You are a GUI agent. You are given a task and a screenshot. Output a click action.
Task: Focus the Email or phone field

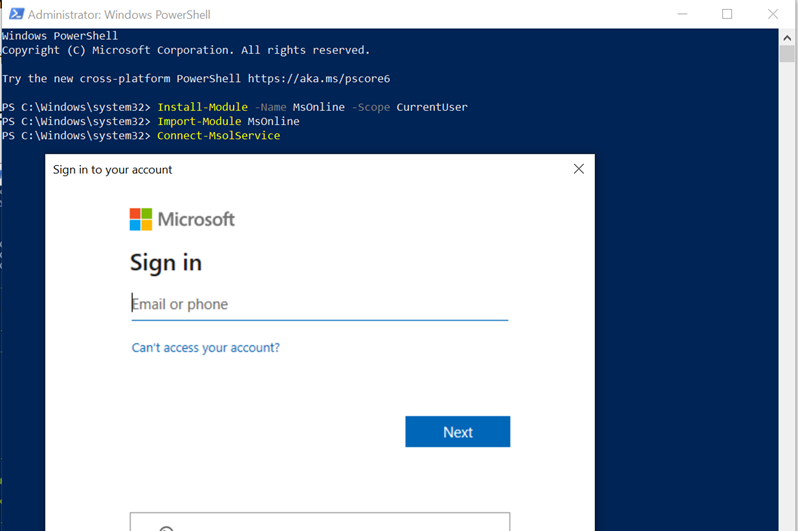[320, 304]
